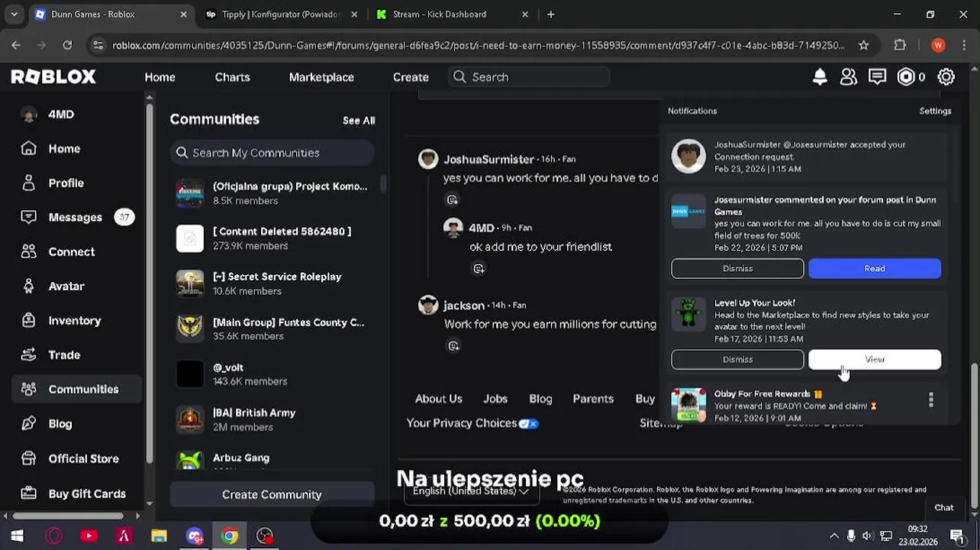Go to Home in the top navigation
The width and height of the screenshot is (980, 550).
[x=160, y=77]
